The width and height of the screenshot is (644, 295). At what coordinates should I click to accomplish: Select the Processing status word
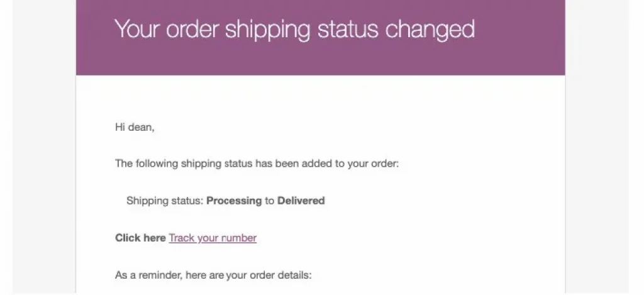pyautogui.click(x=234, y=201)
